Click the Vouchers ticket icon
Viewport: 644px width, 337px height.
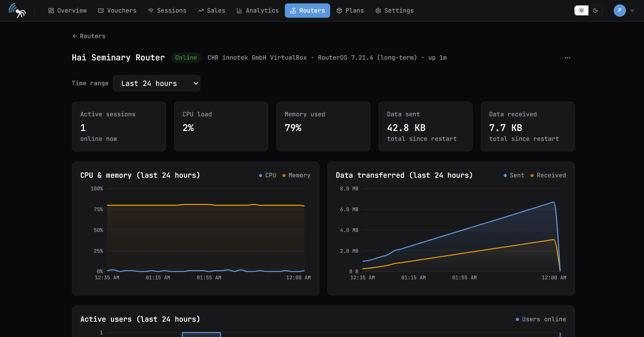pyautogui.click(x=101, y=11)
